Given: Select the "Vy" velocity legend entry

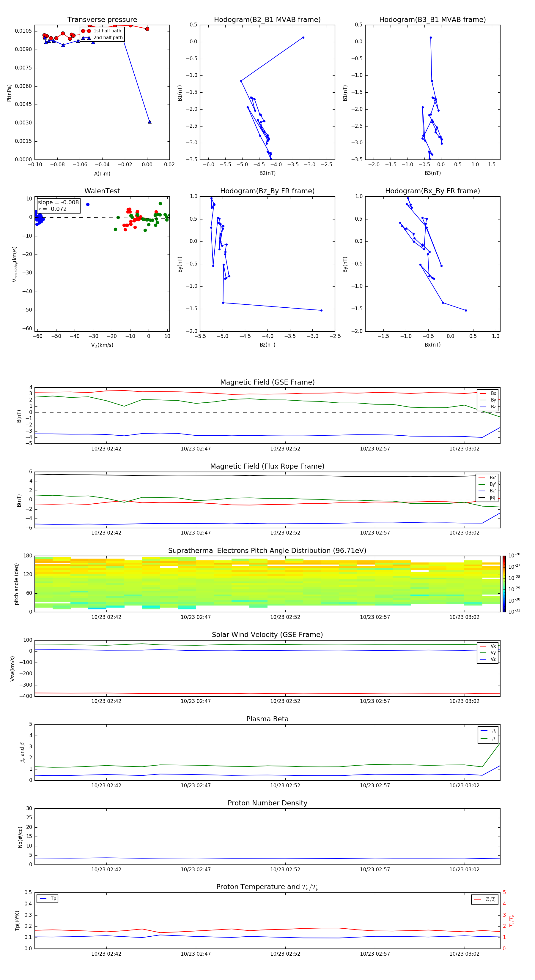Looking at the screenshot, I should point(488,652).
